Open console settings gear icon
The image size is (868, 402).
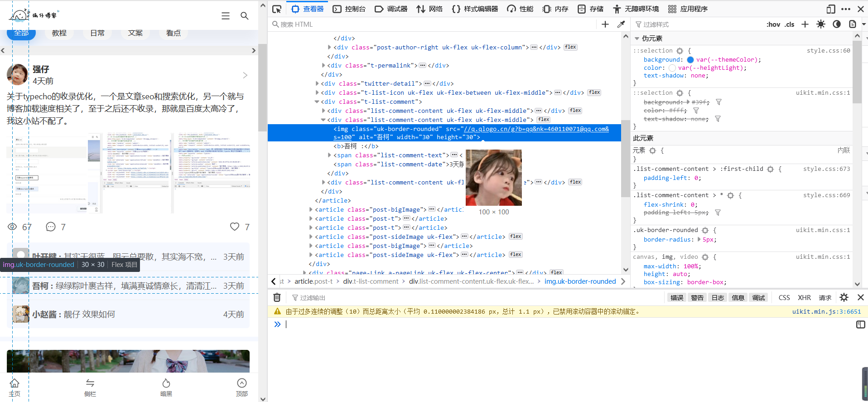[844, 298]
